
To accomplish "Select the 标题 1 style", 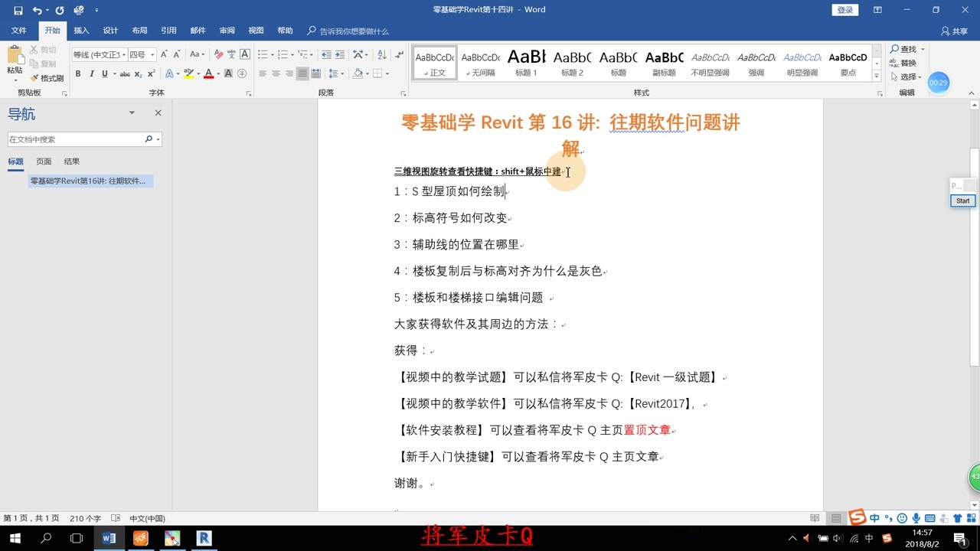I will pyautogui.click(x=527, y=62).
